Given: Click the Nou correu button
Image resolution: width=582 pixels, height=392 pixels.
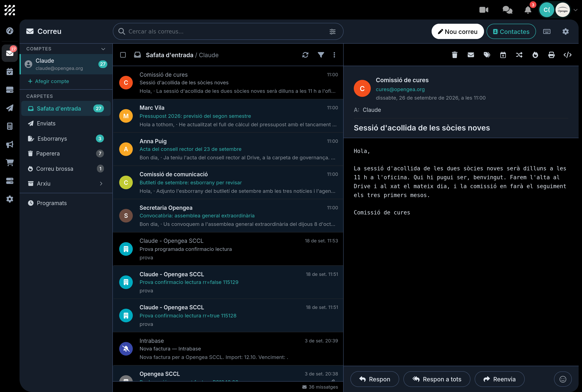Looking at the screenshot, I should tap(457, 32).
